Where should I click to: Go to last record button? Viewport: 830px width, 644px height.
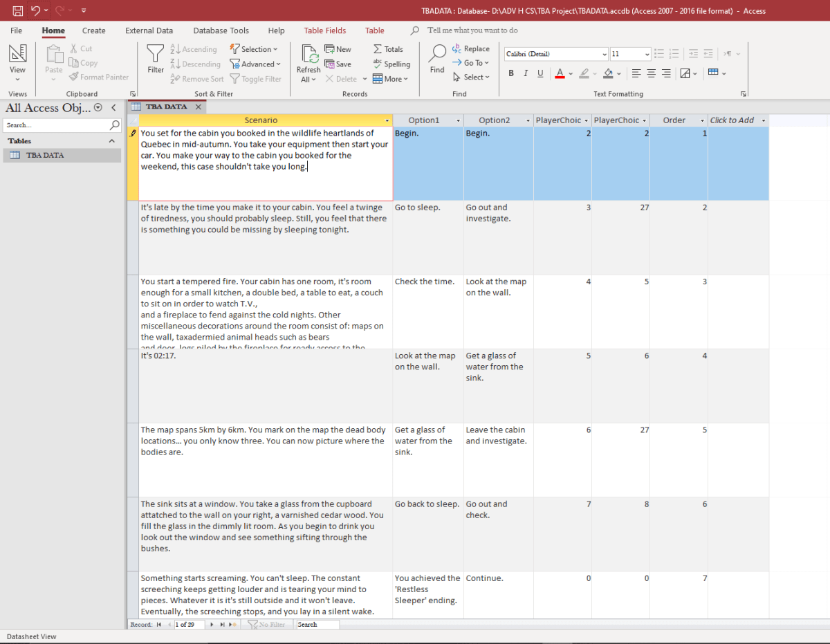222,624
